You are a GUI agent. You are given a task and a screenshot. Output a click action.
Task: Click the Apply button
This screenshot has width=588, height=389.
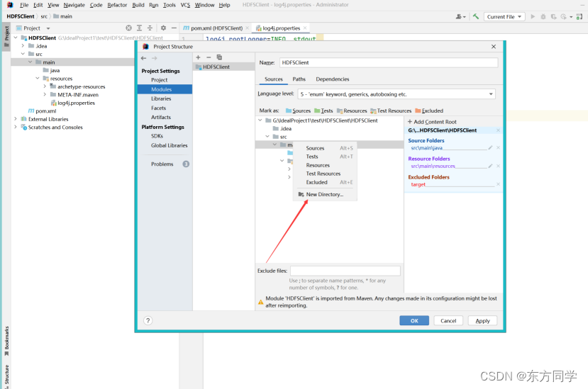point(482,321)
